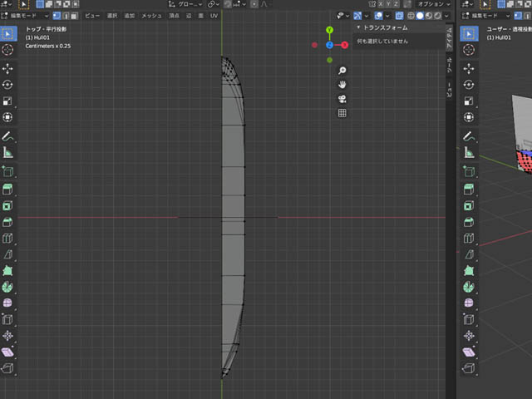Toggle proportional editing in the header
Screen dimensions: 532x399
click(254, 4)
